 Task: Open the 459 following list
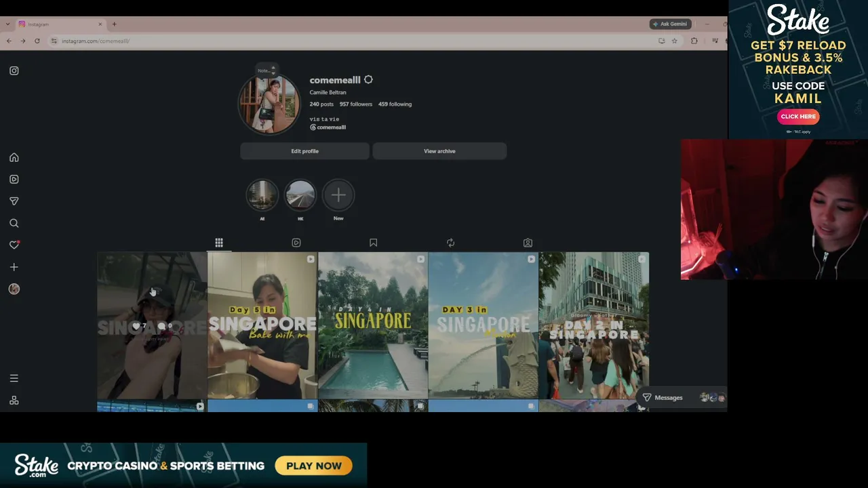pyautogui.click(x=395, y=104)
